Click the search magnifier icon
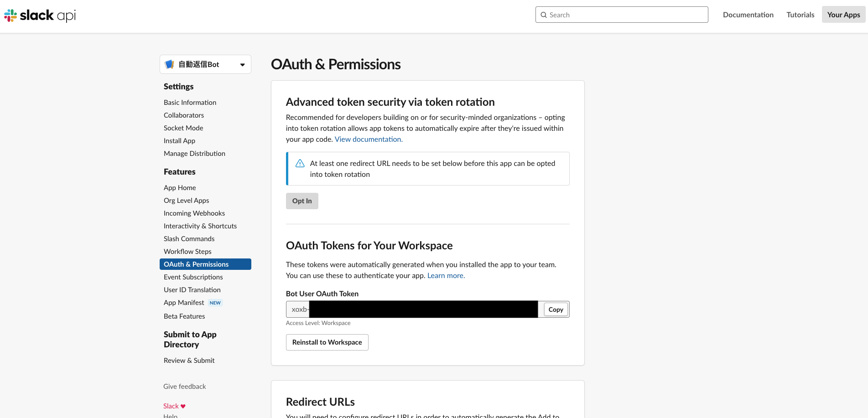868x418 pixels. coord(544,15)
